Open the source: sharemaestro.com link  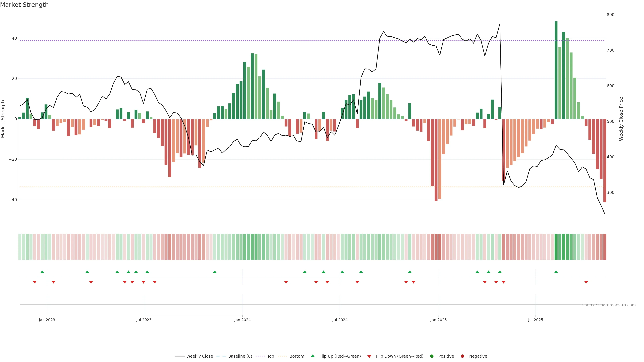point(609,305)
